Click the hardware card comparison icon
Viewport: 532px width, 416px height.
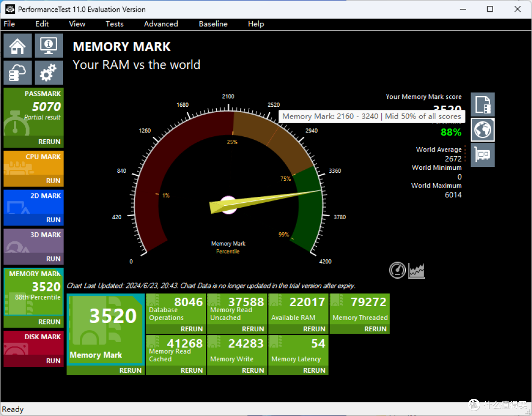click(482, 155)
